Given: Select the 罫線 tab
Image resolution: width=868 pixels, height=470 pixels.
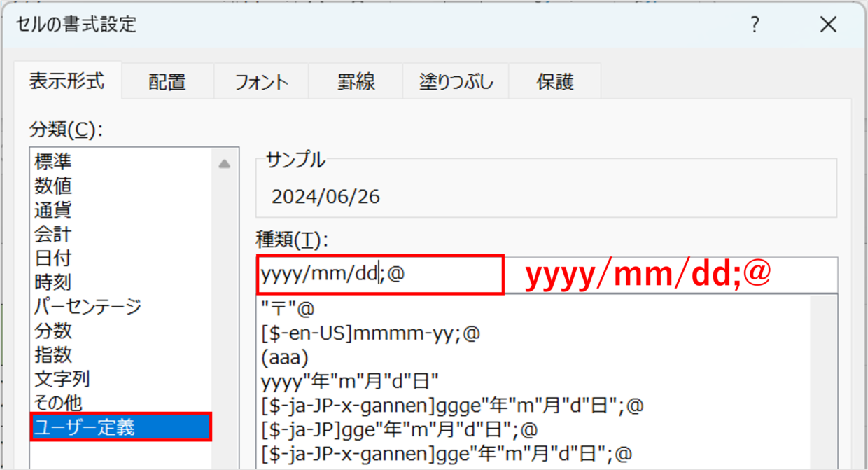Looking at the screenshot, I should click(356, 82).
